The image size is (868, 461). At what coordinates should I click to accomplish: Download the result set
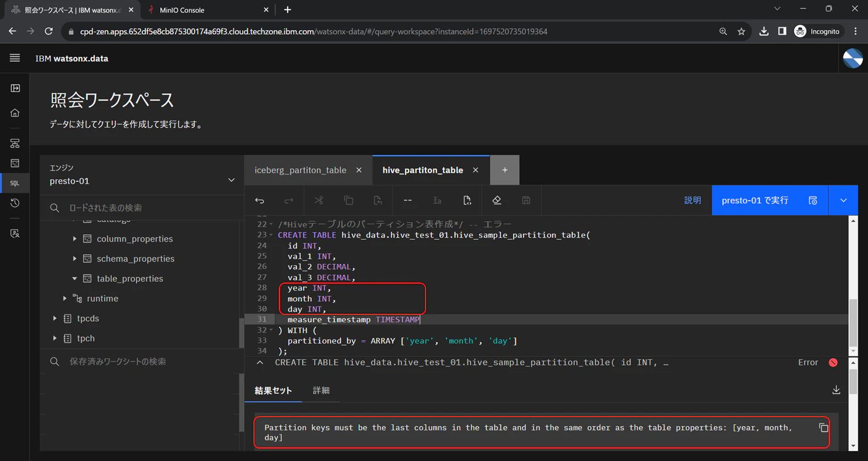pyautogui.click(x=836, y=390)
